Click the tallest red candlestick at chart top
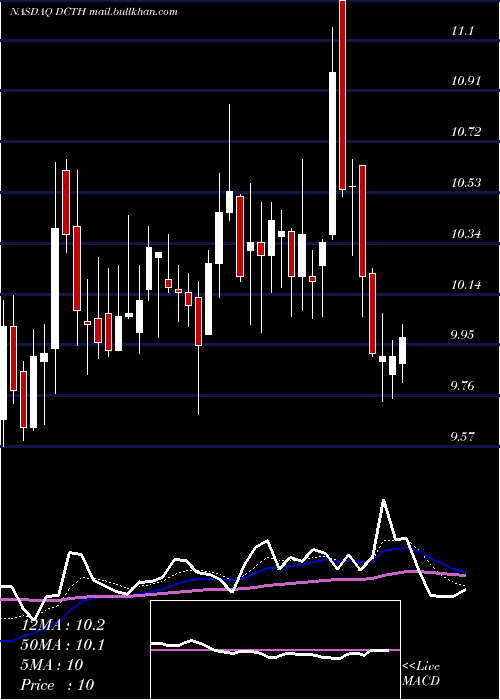 (342, 95)
